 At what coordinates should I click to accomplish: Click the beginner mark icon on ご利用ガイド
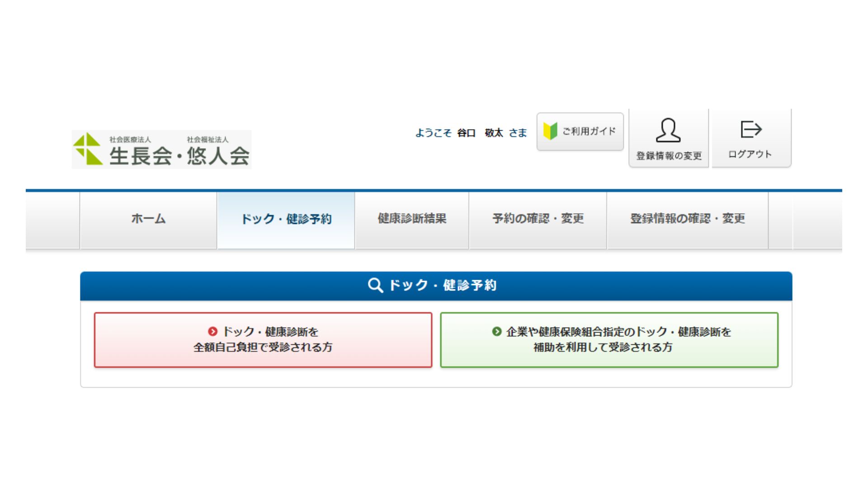[x=550, y=131]
